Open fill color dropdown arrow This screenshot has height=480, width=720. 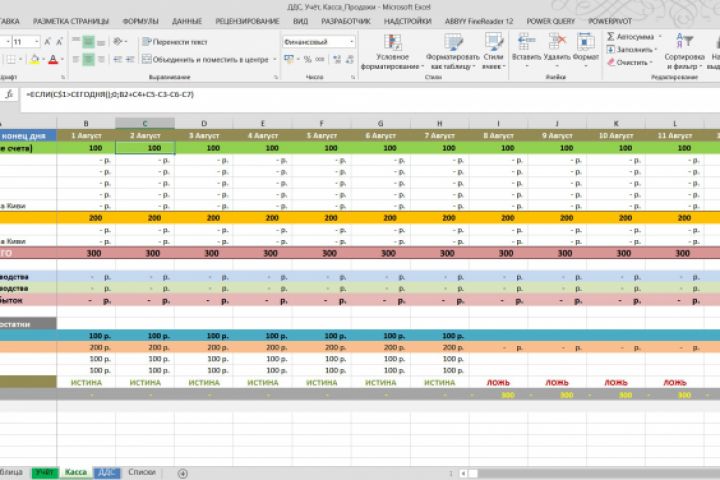[43, 59]
